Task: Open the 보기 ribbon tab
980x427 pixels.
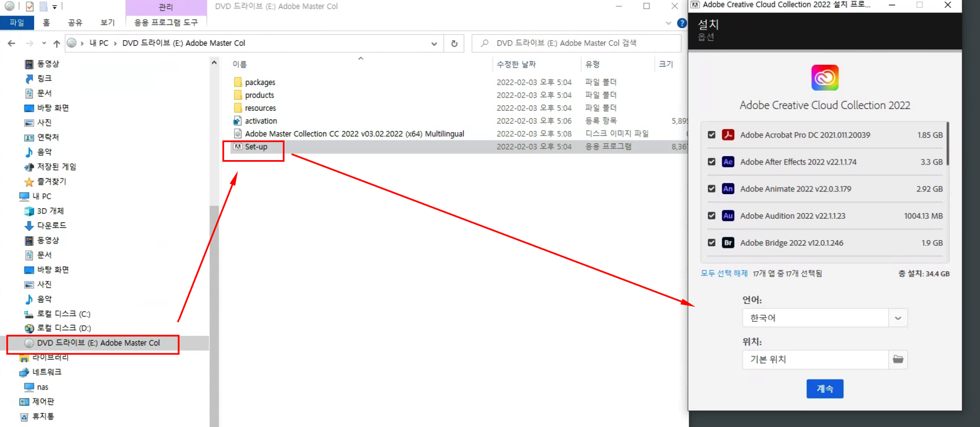Action: pyautogui.click(x=108, y=22)
